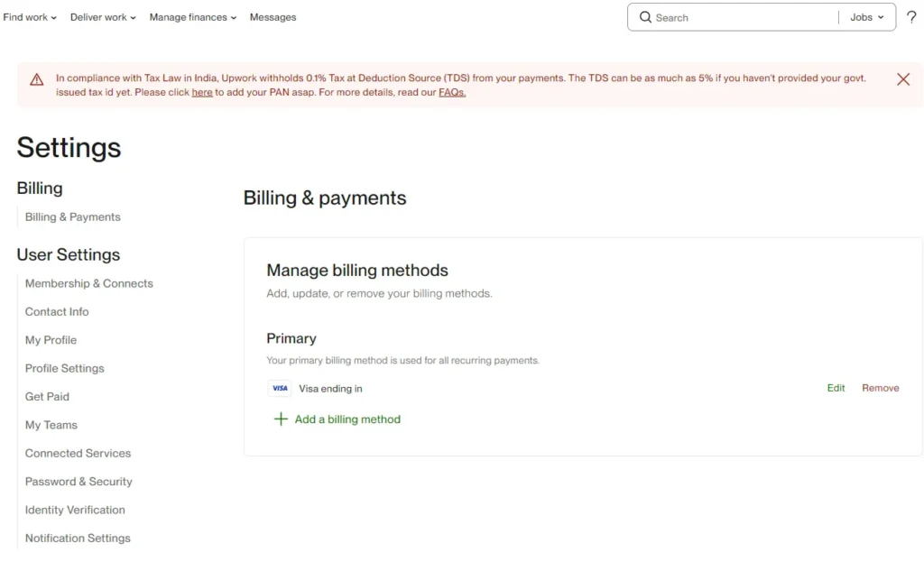Expand the Manage finances menu

[x=193, y=17]
